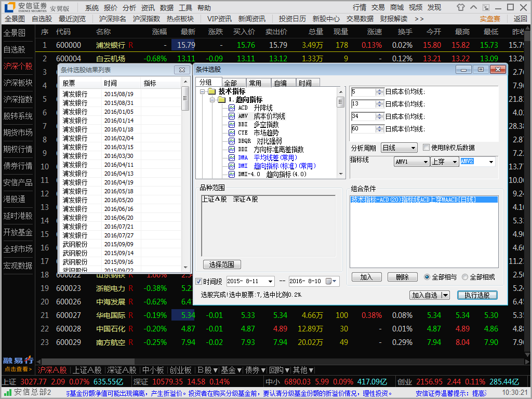Switch to the 时间 tab
This screenshot has width=532, height=399.
(x=308, y=83)
